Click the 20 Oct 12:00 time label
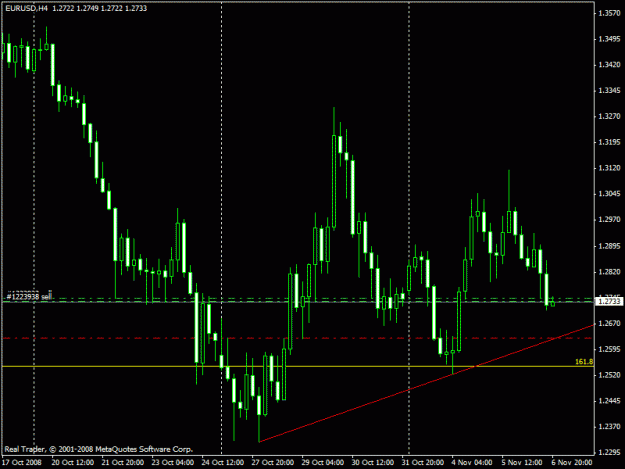Image resolution: width=625 pixels, height=469 pixels. [73, 462]
